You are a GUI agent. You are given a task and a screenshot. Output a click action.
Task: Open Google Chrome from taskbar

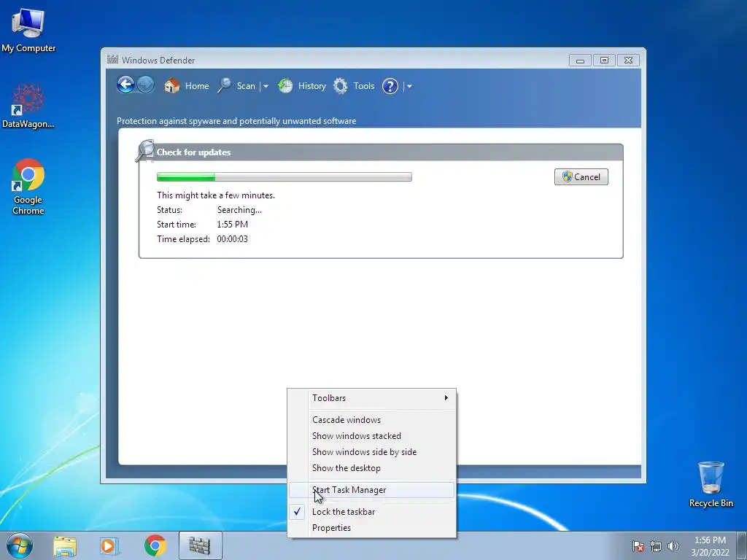click(155, 545)
